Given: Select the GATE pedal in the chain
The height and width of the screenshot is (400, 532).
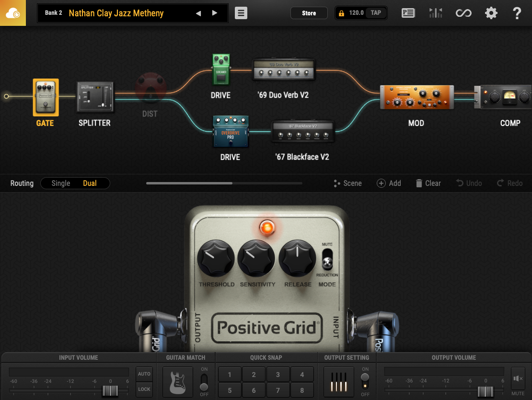Looking at the screenshot, I should click(x=46, y=98).
